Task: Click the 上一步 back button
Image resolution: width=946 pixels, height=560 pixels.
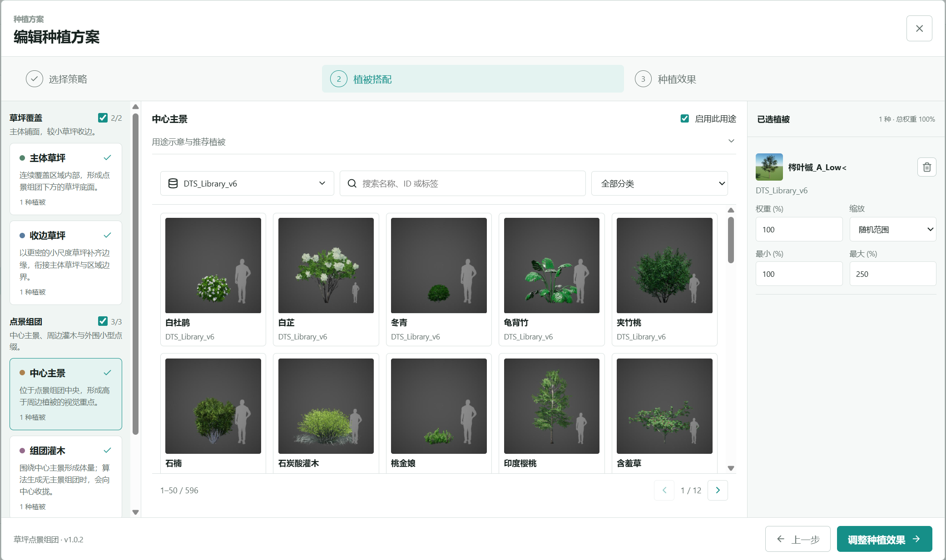Action: (x=797, y=539)
